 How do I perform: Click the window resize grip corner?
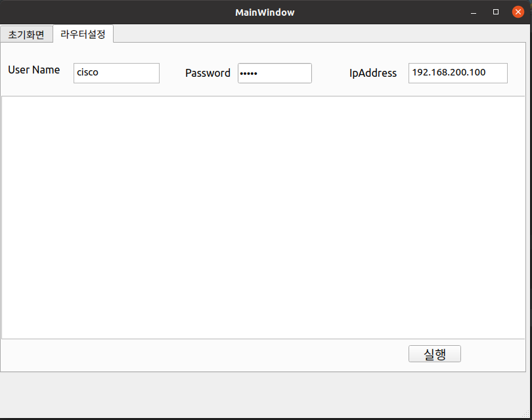pos(527,414)
